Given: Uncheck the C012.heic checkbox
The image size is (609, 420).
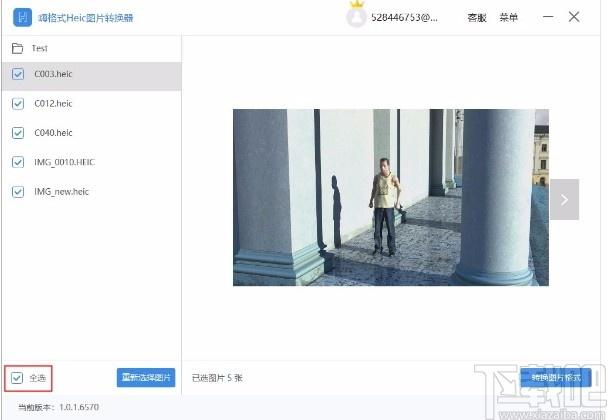Looking at the screenshot, I should pos(18,104).
